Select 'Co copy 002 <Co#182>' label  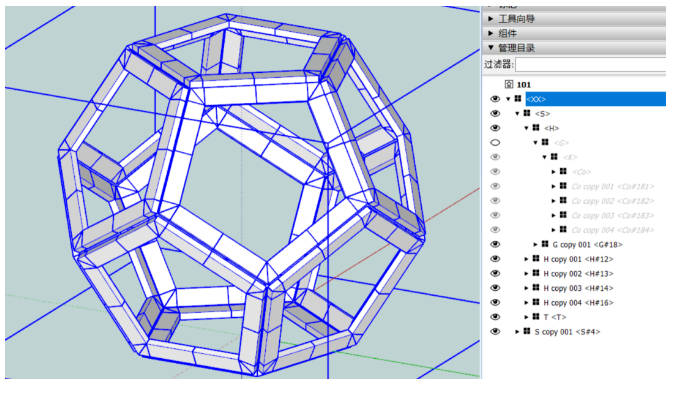(x=613, y=201)
